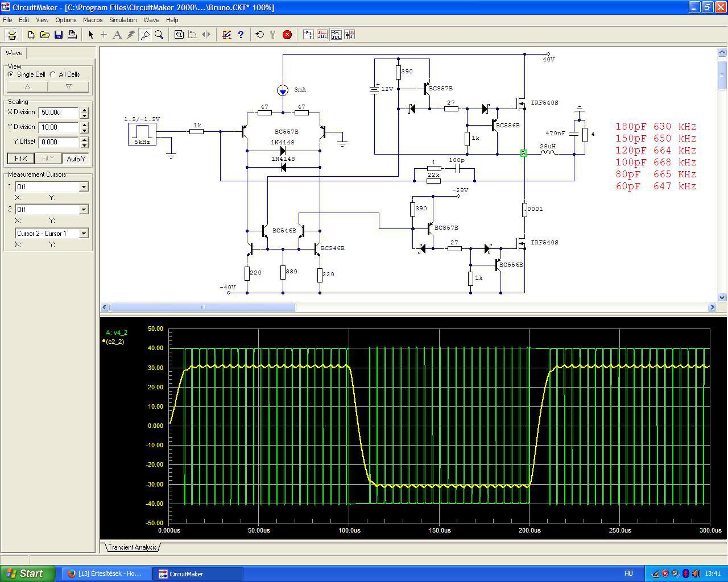This screenshot has height=582, width=728.
Task: Click the Probe tool icon
Action: coord(145,35)
